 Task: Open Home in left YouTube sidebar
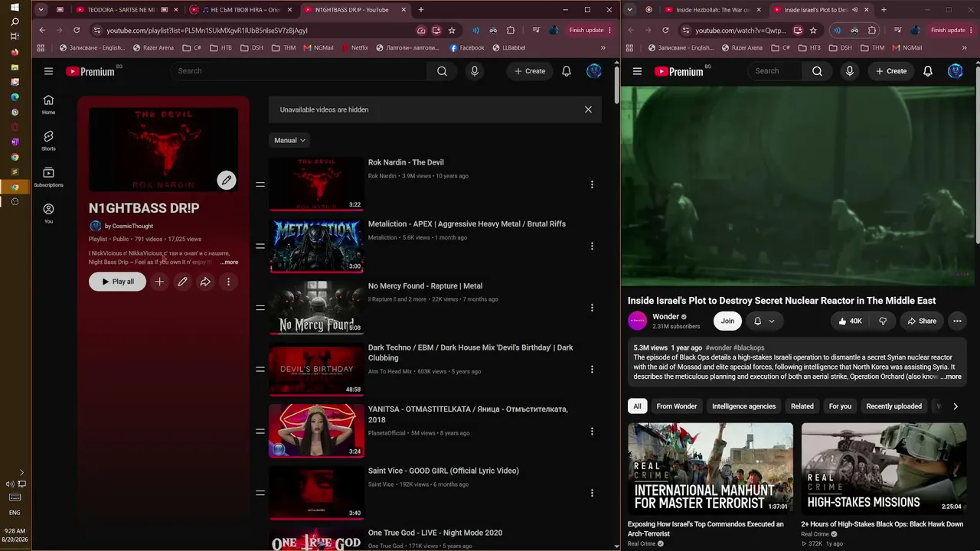click(x=48, y=105)
